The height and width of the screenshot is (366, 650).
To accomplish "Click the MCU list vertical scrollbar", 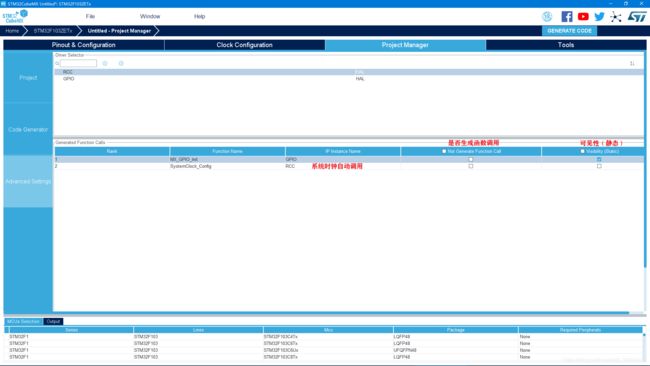I will click(x=645, y=335).
